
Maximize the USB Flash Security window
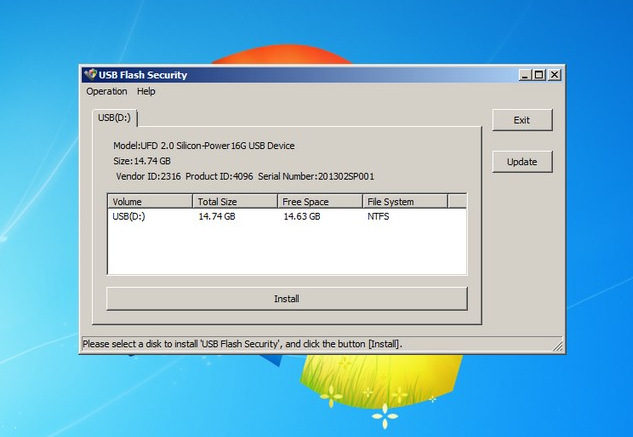pyautogui.click(x=539, y=75)
